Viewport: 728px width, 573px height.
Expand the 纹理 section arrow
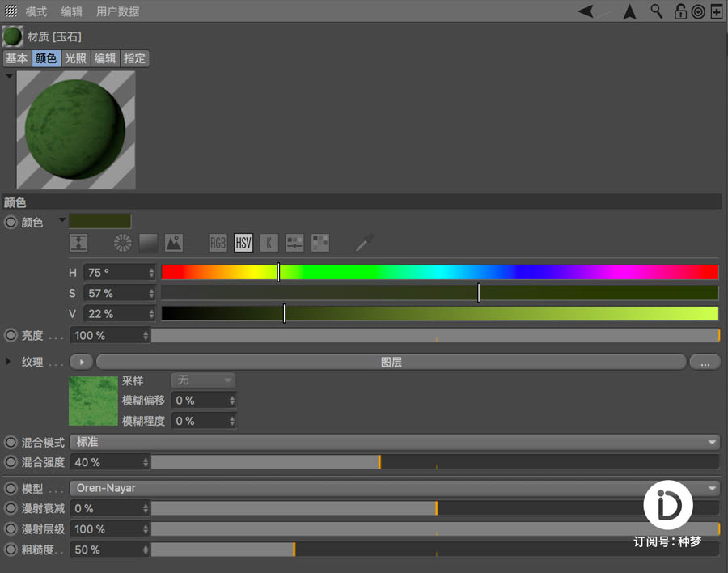8,362
